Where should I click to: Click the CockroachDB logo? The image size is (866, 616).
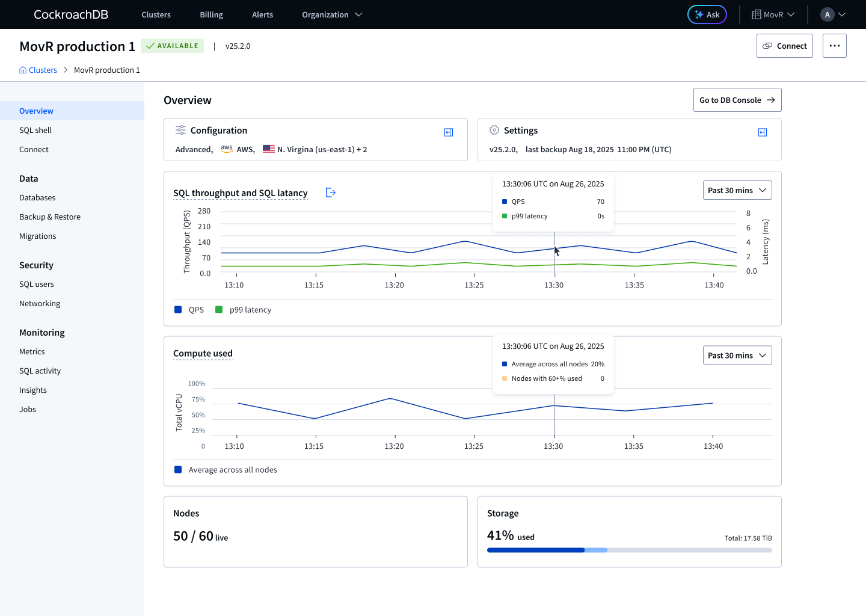click(x=71, y=14)
